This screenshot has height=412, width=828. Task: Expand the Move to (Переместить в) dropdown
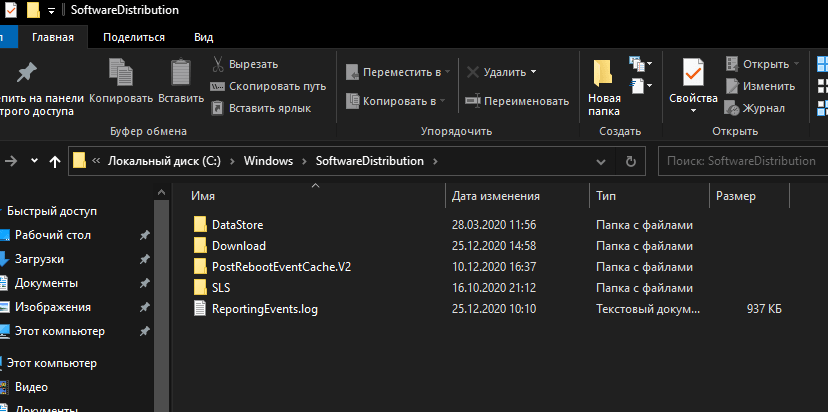click(447, 72)
